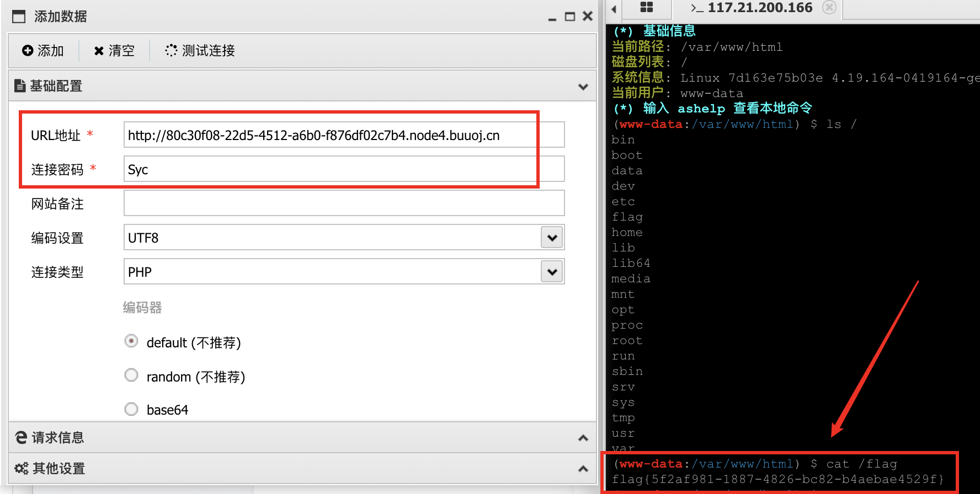Click the 'home' directory entry
This screenshot has height=494, width=980.
tap(627, 233)
